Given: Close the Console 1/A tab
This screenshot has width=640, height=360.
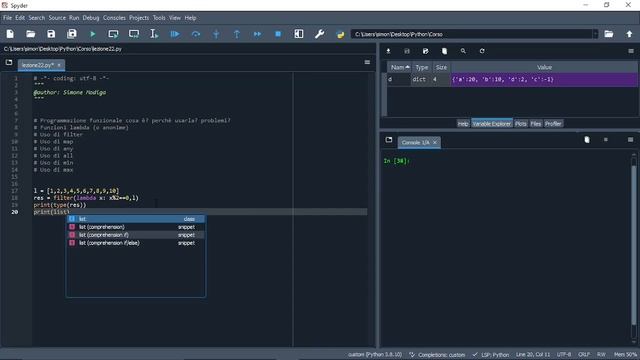Looking at the screenshot, I should point(435,142).
